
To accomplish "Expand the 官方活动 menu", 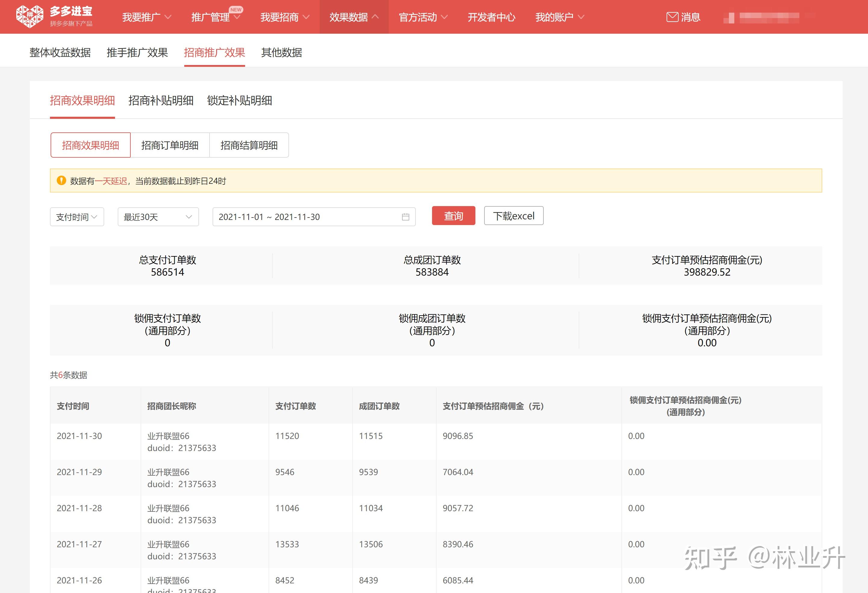I will click(423, 17).
